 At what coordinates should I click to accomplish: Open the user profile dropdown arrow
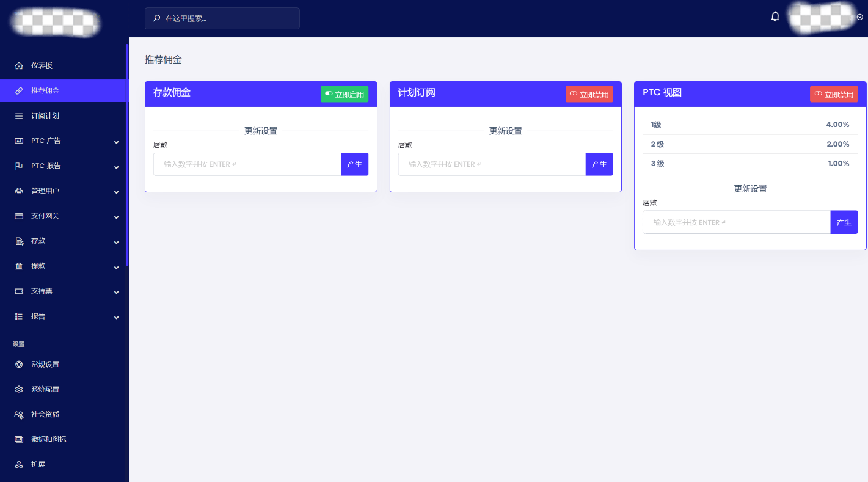[x=859, y=17]
